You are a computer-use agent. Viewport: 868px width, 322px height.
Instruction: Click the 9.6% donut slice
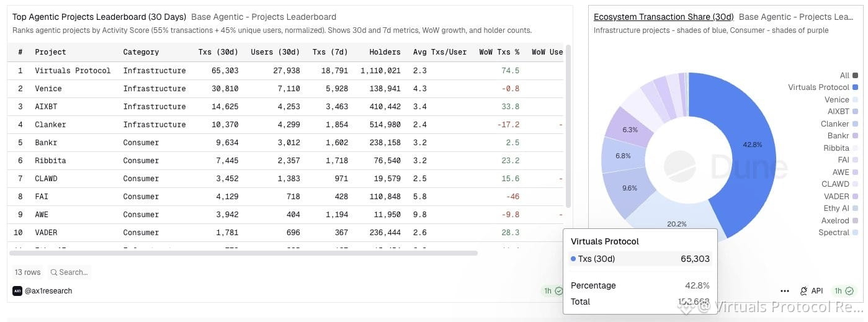coord(630,188)
